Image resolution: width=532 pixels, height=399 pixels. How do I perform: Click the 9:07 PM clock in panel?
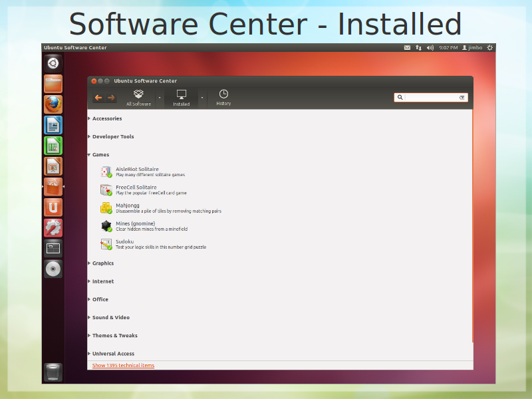[x=448, y=48]
